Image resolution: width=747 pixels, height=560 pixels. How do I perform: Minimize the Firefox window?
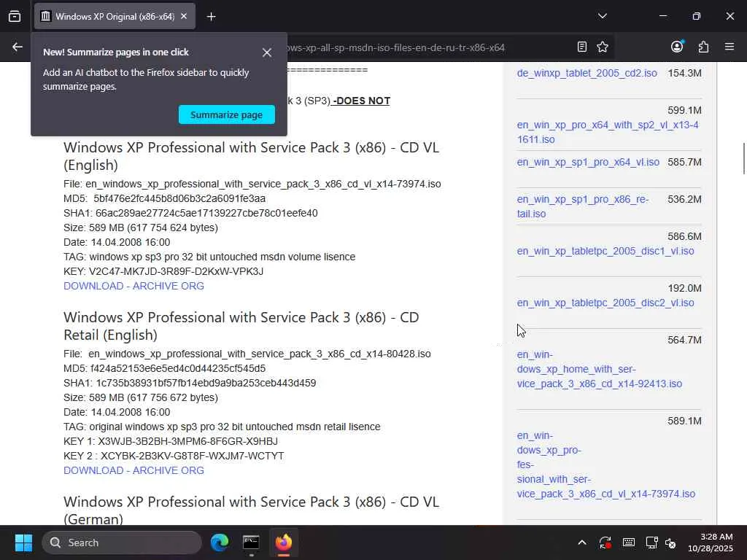[x=662, y=16]
